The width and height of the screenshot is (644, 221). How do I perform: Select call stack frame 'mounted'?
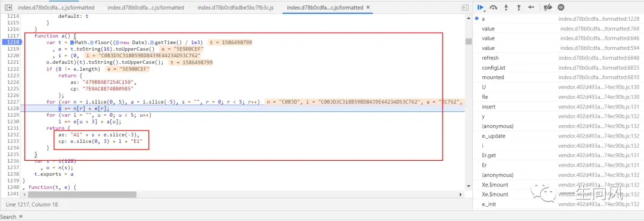559,77
